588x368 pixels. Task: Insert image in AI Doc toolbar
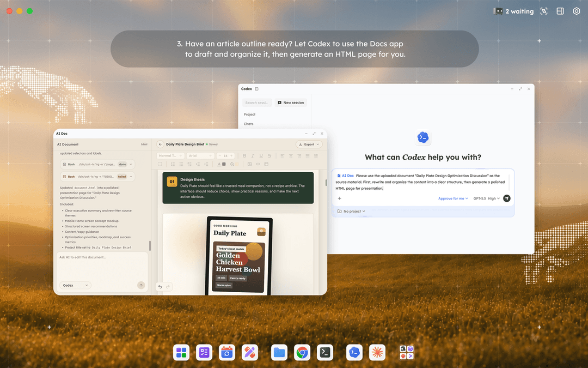[x=249, y=164]
